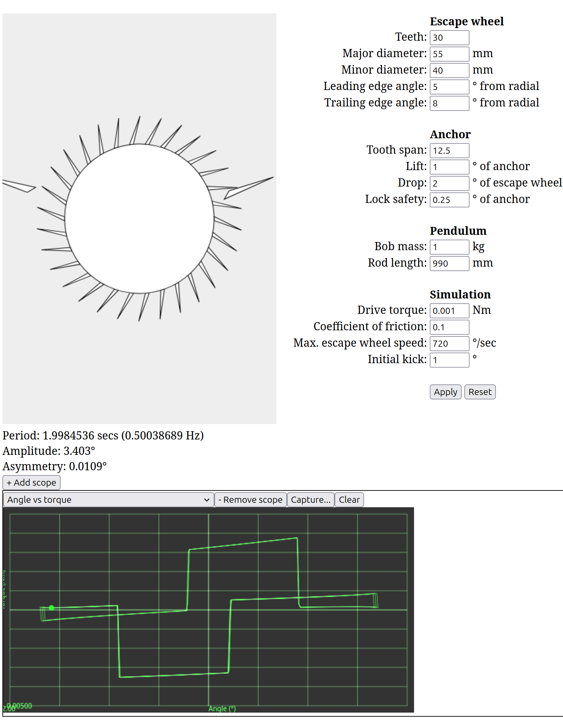Select the Drop input field
Screen dimensions: 563x728
pyautogui.click(x=449, y=183)
